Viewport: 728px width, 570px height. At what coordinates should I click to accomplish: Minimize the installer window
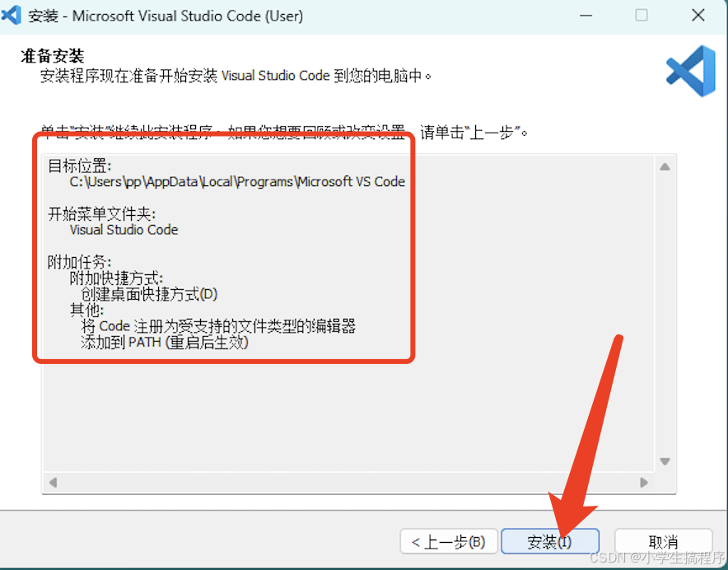[x=586, y=16]
